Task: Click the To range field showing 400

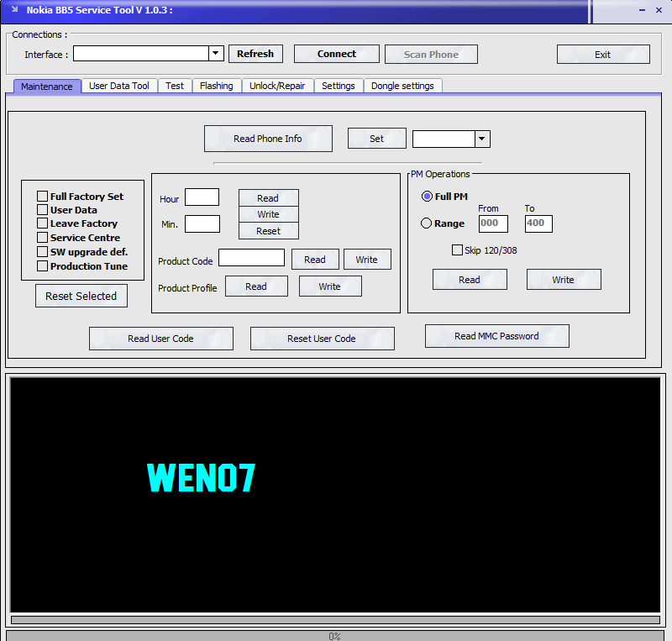Action: click(x=538, y=223)
